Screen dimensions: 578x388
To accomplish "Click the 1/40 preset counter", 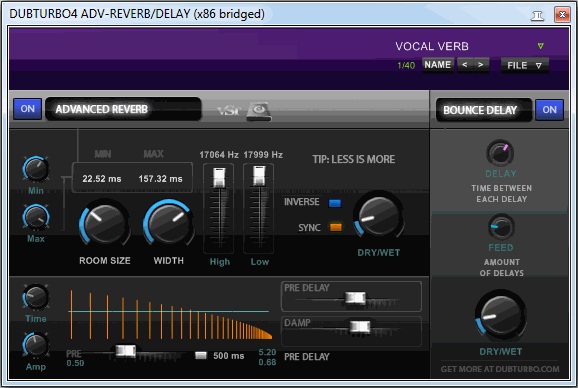I will [x=406, y=66].
